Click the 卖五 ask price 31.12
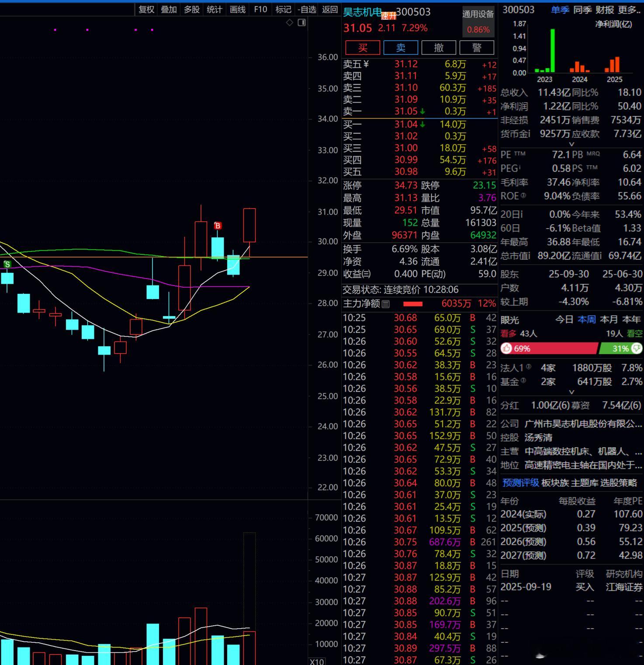The width and height of the screenshot is (644, 665). pos(406,64)
